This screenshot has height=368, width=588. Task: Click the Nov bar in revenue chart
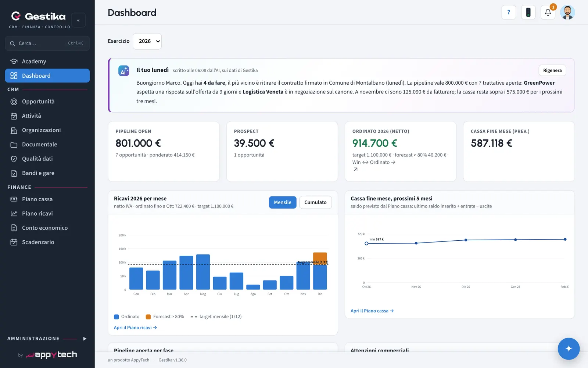(303, 276)
